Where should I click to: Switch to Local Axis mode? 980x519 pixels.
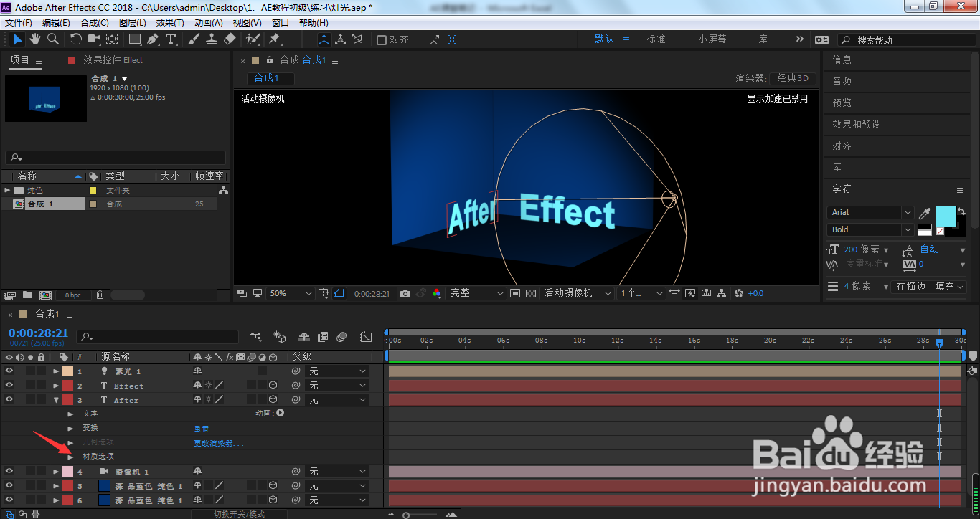[x=324, y=39]
